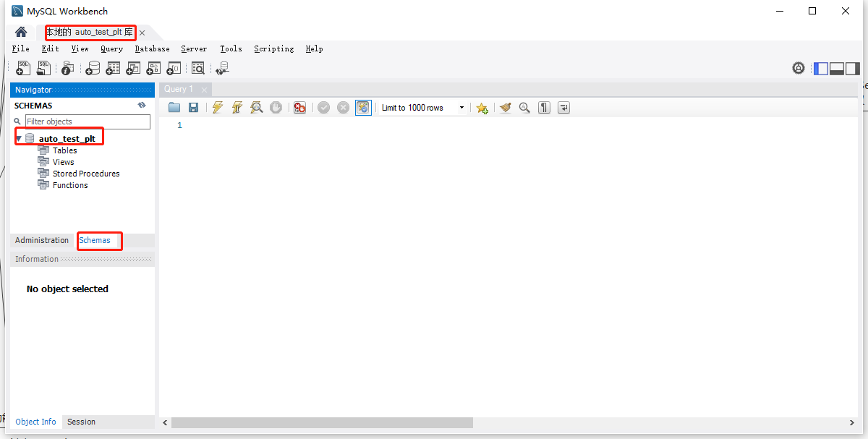The image size is (868, 439).
Task: Toggle display of invisible characters
Action: pyautogui.click(x=545, y=108)
